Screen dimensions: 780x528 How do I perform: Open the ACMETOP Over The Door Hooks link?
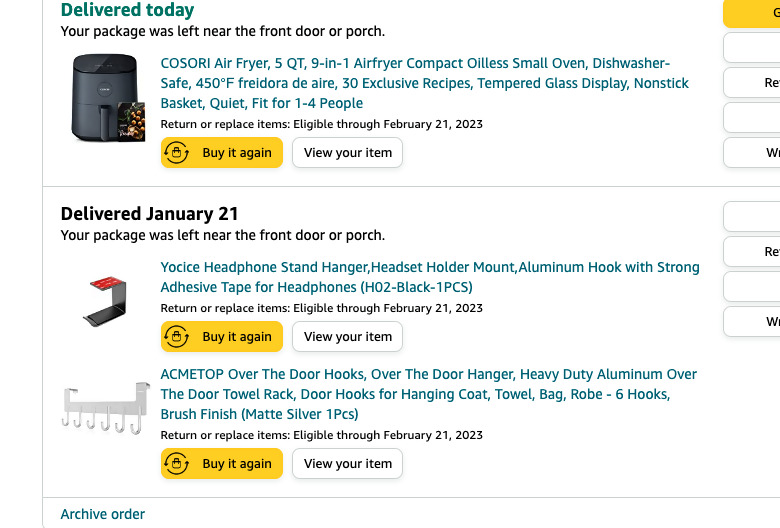pos(428,394)
